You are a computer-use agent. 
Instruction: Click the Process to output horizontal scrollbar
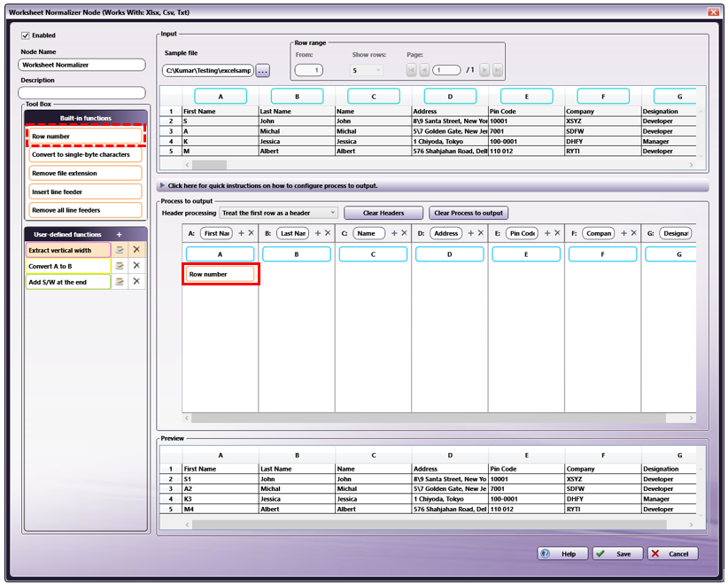point(429,418)
